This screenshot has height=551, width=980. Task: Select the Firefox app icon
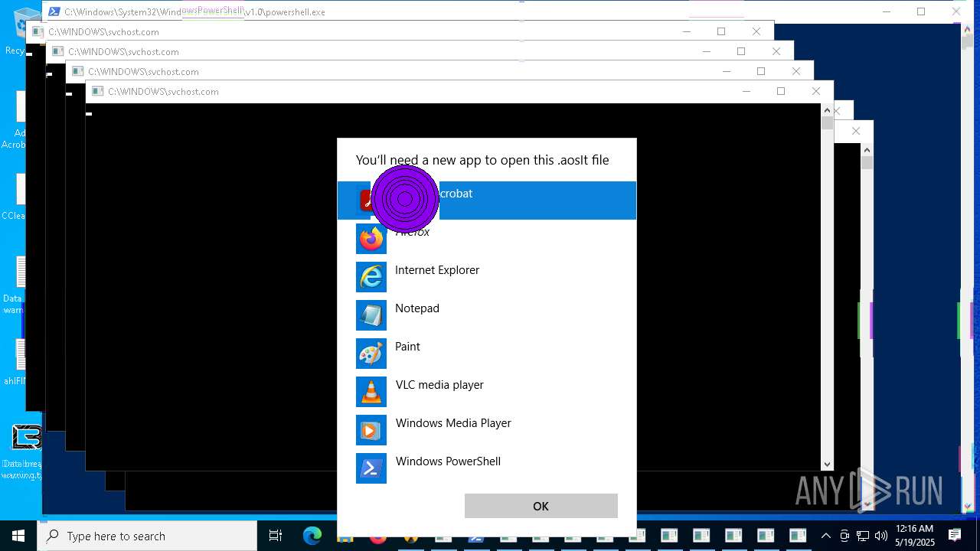point(371,239)
